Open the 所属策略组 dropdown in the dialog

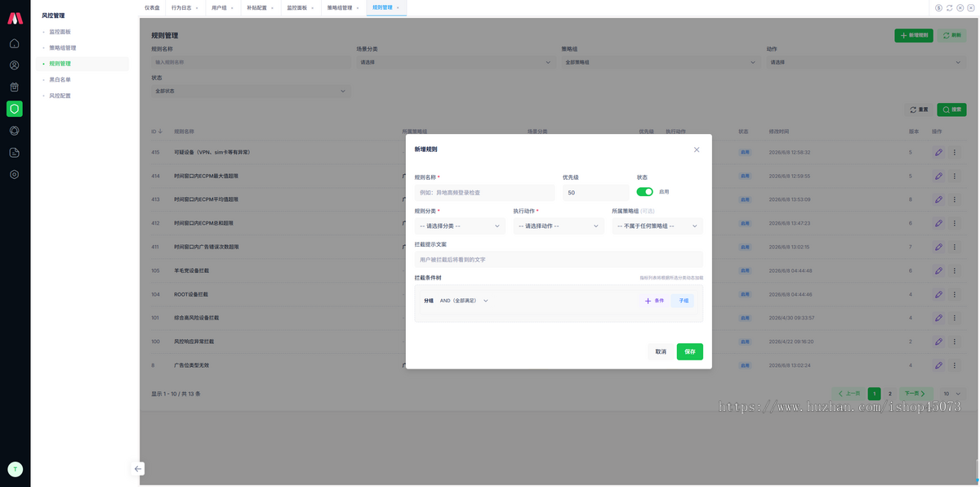tap(657, 226)
